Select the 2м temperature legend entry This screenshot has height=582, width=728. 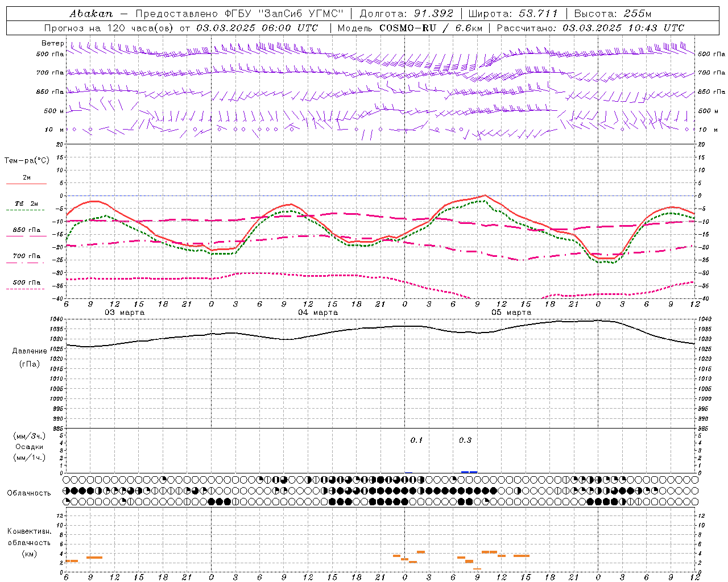click(27, 178)
